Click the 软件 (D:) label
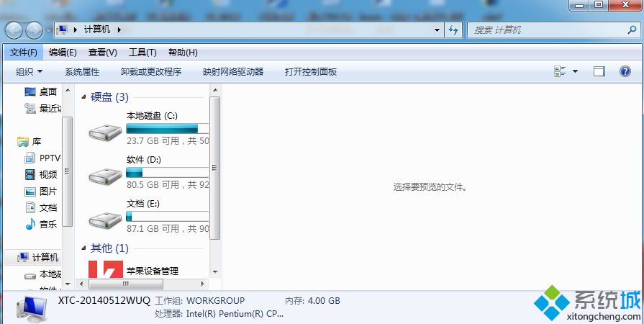This screenshot has width=644, height=324. (144, 160)
